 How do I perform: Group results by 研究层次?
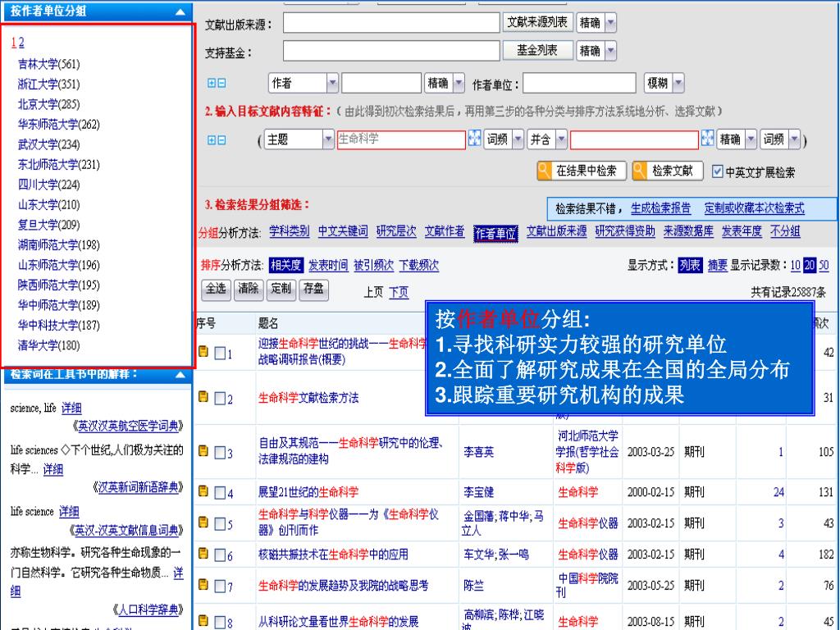coord(396,231)
